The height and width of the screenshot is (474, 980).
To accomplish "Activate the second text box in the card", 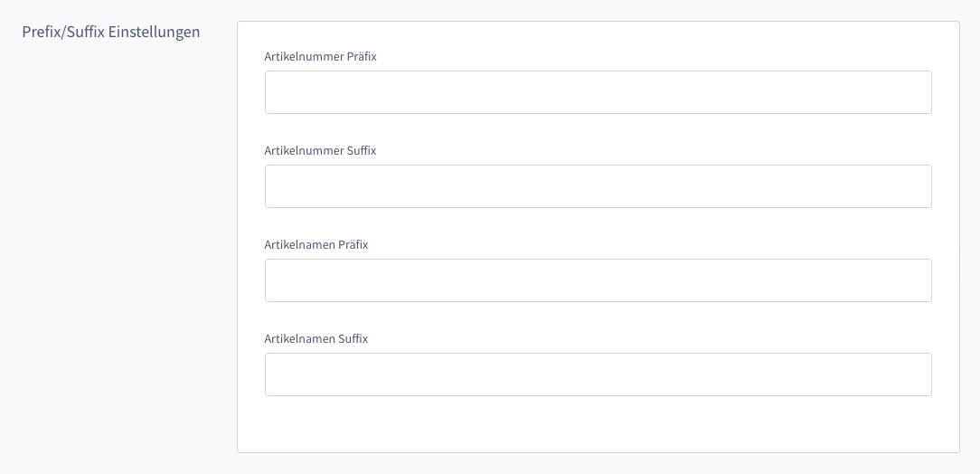I will pyautogui.click(x=598, y=186).
